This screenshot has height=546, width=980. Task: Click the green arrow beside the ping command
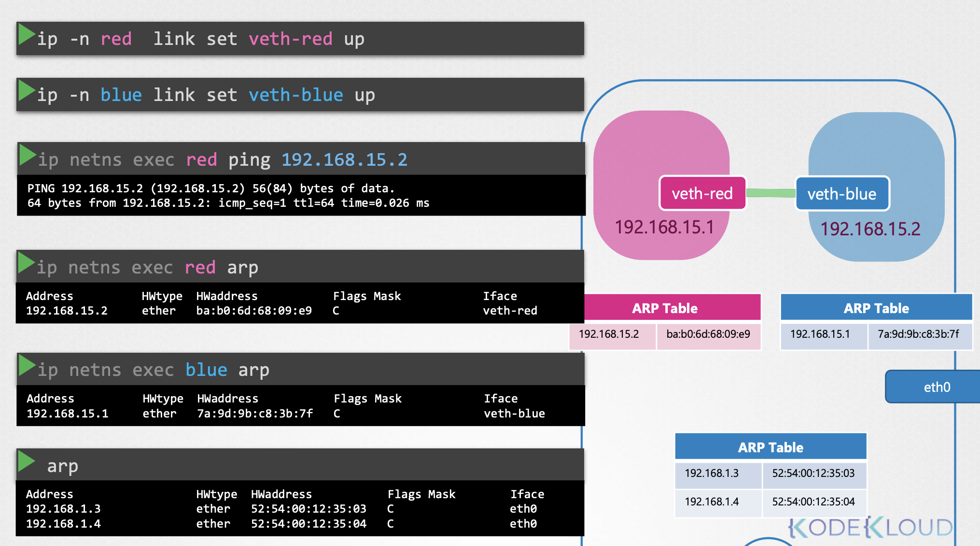click(x=28, y=155)
